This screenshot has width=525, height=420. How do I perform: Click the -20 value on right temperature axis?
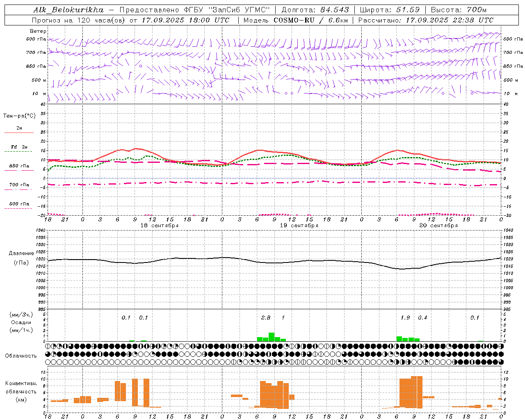click(x=507, y=215)
